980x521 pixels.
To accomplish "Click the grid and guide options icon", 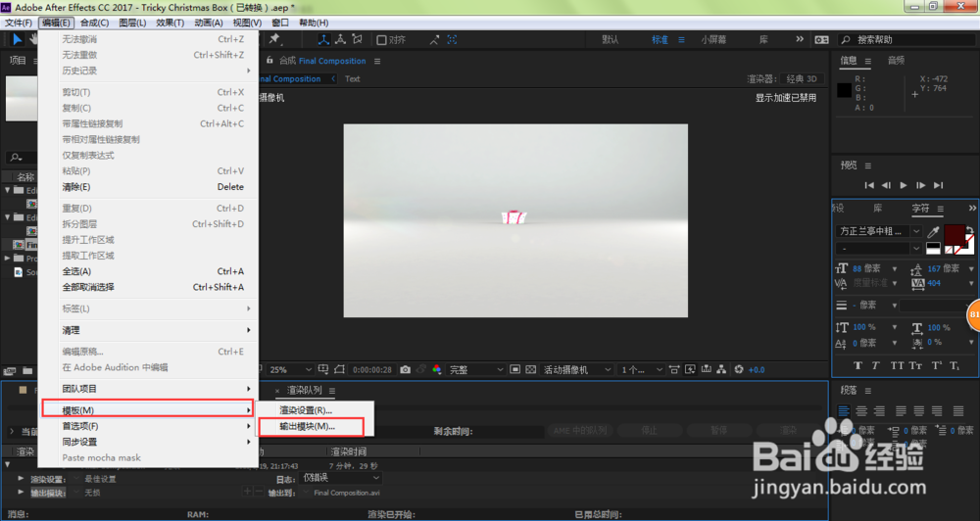I will (323, 370).
